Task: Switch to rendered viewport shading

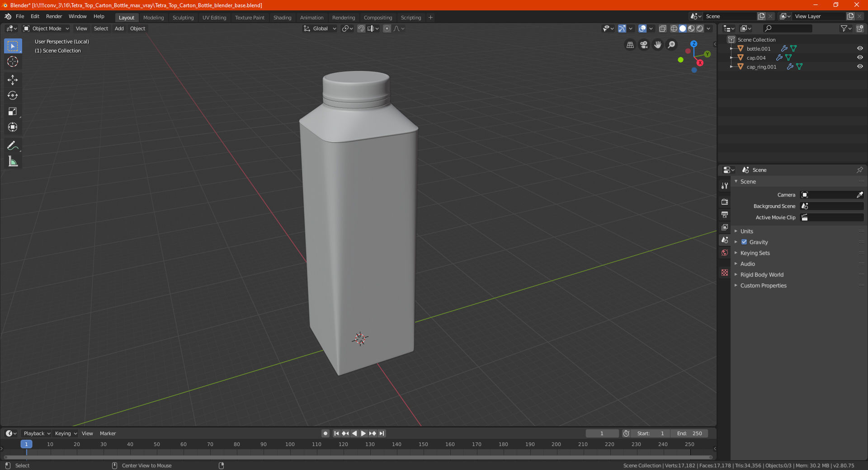Action: [700, 28]
